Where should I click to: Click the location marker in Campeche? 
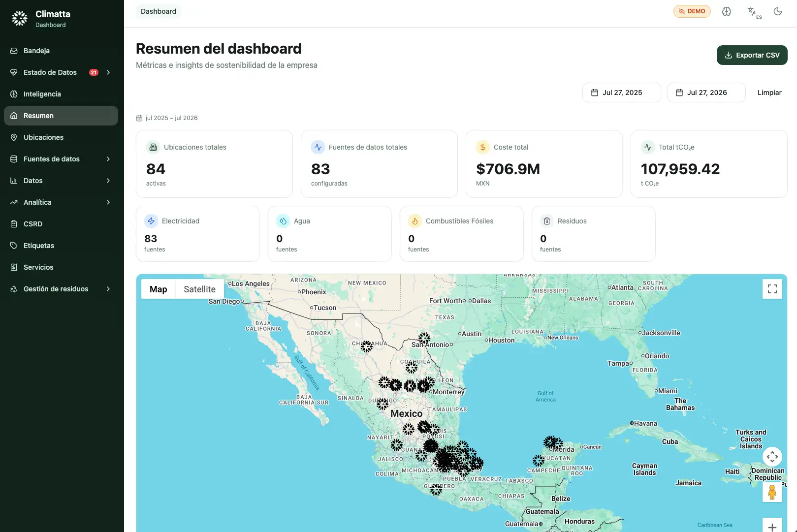(539, 461)
